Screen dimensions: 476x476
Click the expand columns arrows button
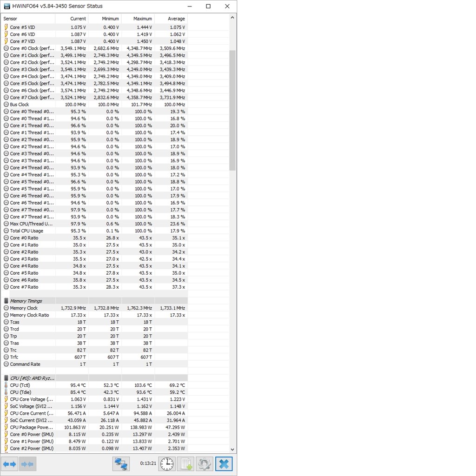click(9, 464)
